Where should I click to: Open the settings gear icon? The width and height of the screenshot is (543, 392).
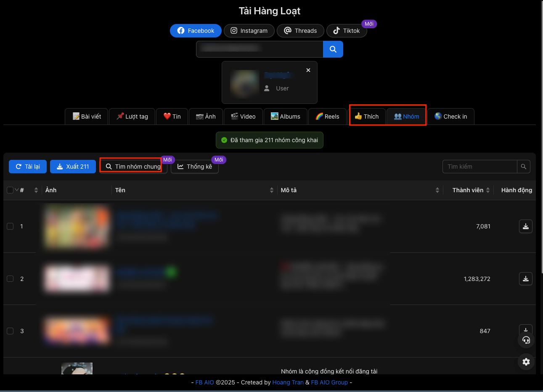(x=526, y=362)
